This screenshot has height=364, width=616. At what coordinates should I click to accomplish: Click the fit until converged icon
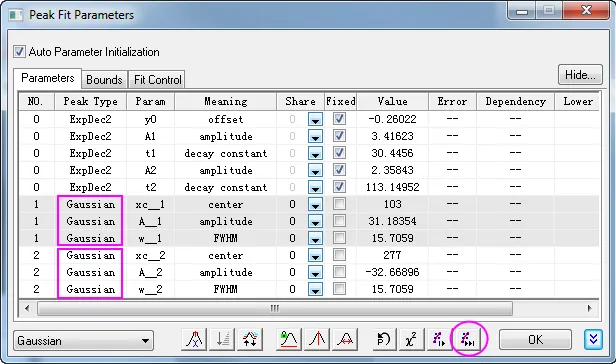pyautogui.click(x=467, y=339)
